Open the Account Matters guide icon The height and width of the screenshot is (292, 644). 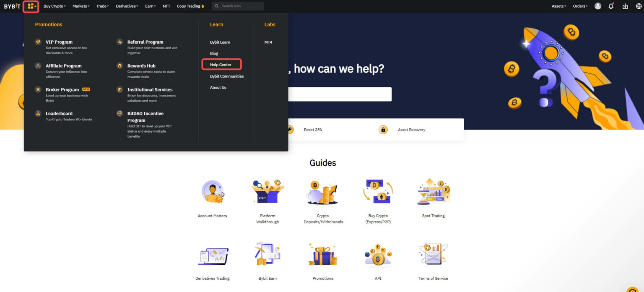213,192
